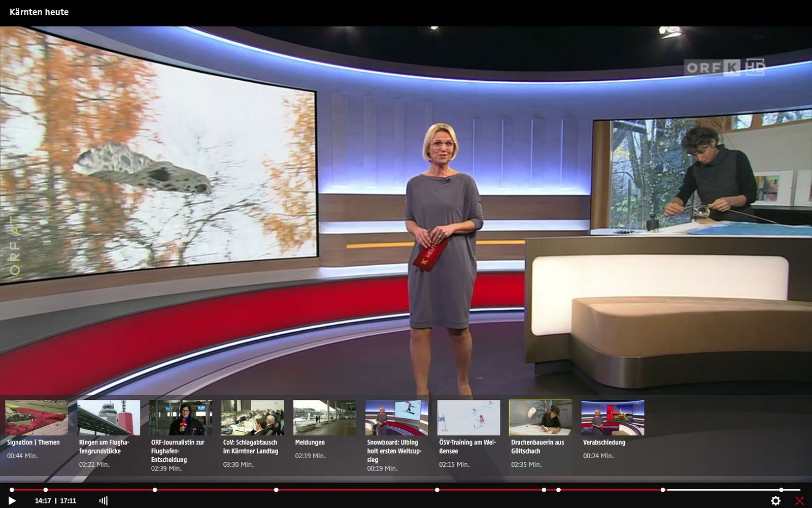
Task: Click the Snowboard chapter marker on timeline
Action: [x=544, y=490]
